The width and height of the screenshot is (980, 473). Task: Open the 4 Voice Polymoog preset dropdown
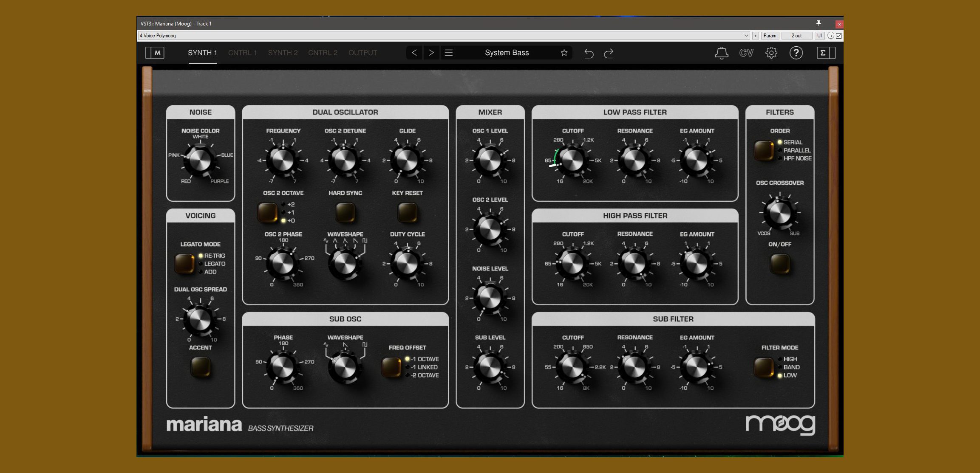coord(444,36)
